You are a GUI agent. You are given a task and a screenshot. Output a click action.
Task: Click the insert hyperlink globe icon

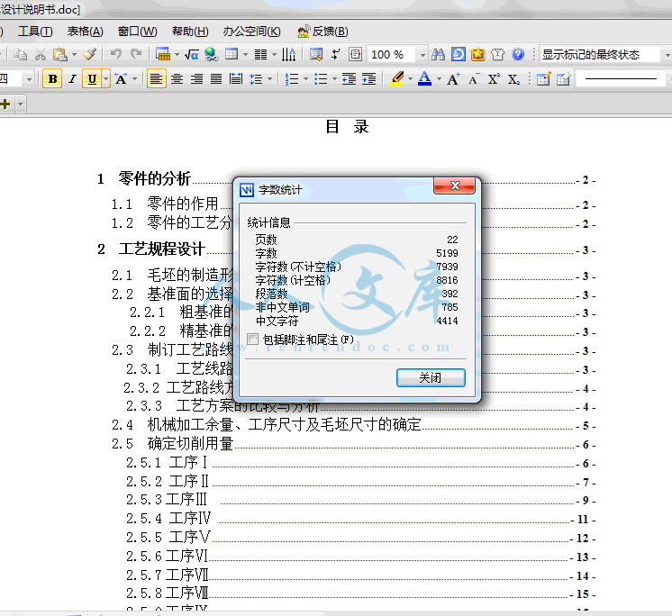coord(211,54)
